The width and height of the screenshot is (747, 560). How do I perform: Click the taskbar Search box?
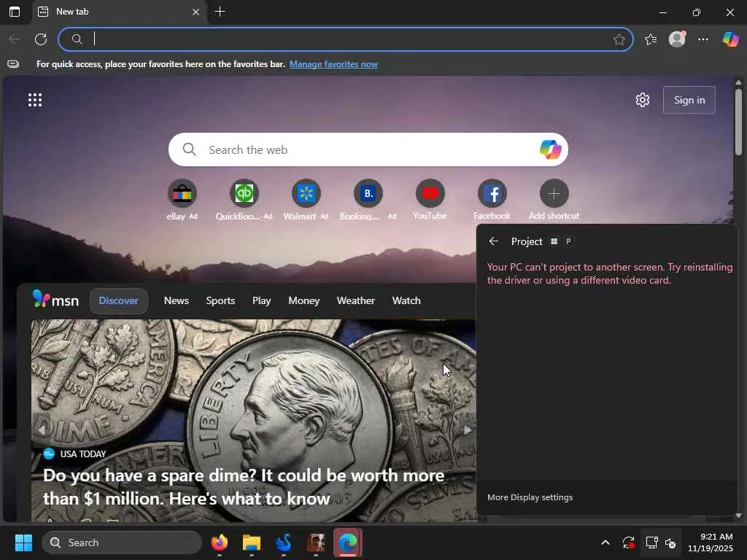[122, 542]
